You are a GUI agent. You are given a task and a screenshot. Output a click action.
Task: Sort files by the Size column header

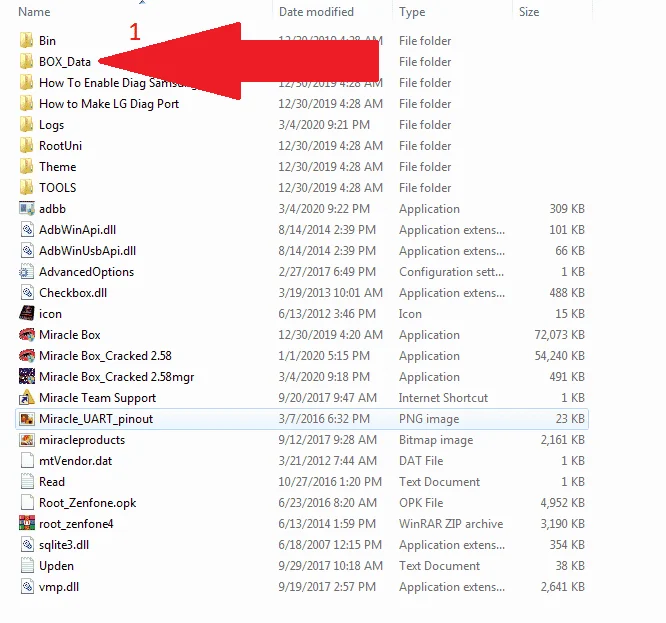pyautogui.click(x=529, y=12)
